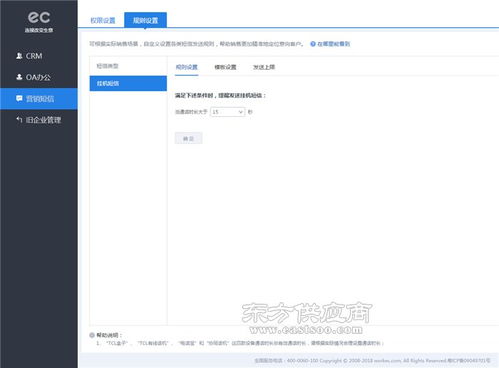The image size is (499, 368).
Task: Open the CRM sidebar section
Action: pyautogui.click(x=39, y=56)
